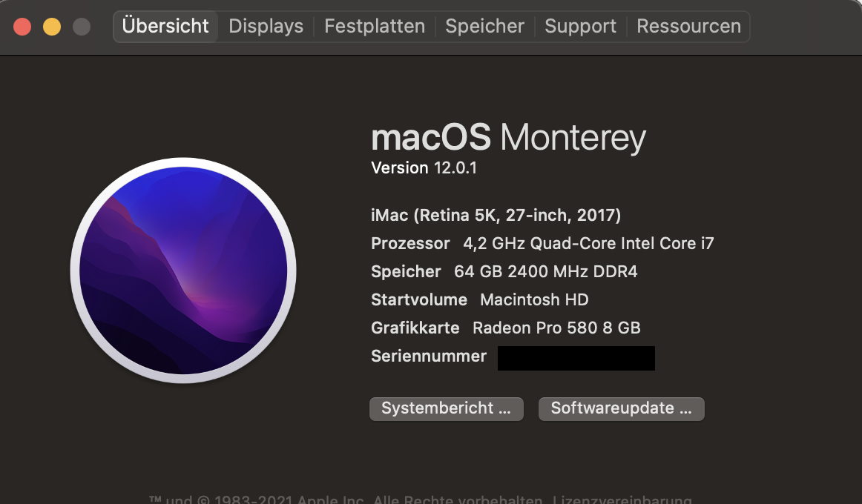Open the Systembericht report button
862x504 pixels.
446,408
